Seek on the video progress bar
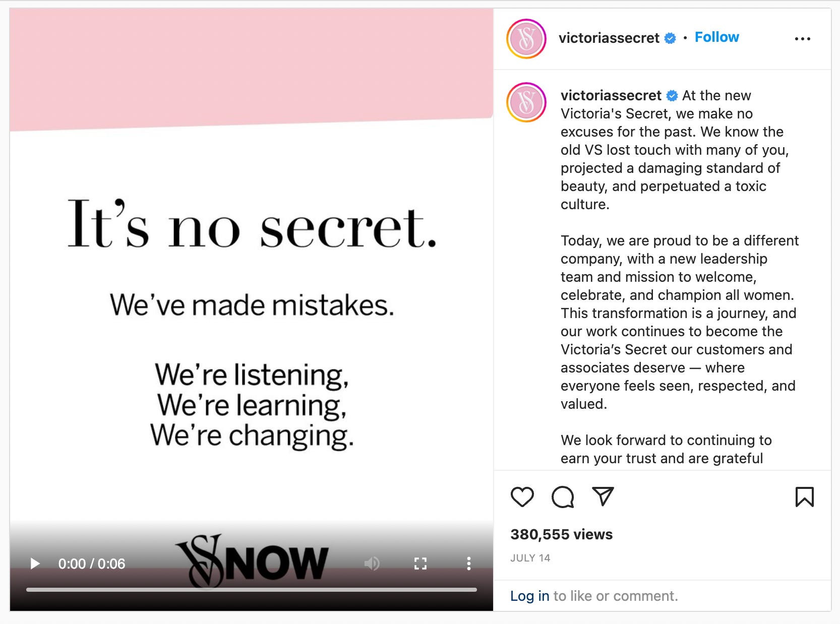 252,589
